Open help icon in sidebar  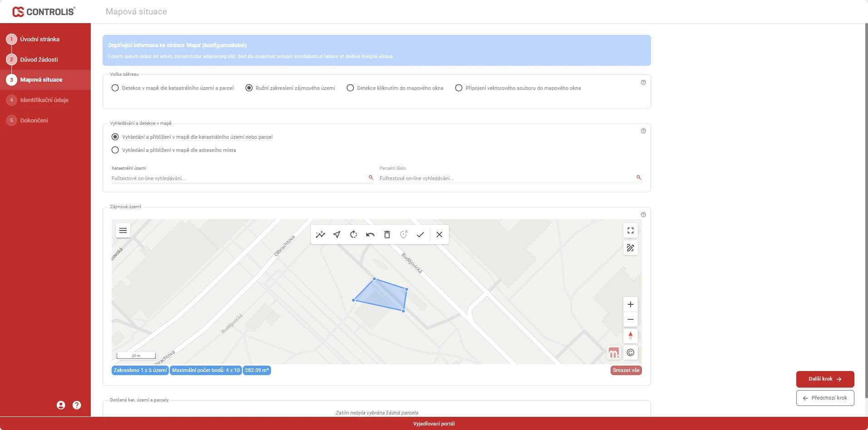(x=77, y=405)
